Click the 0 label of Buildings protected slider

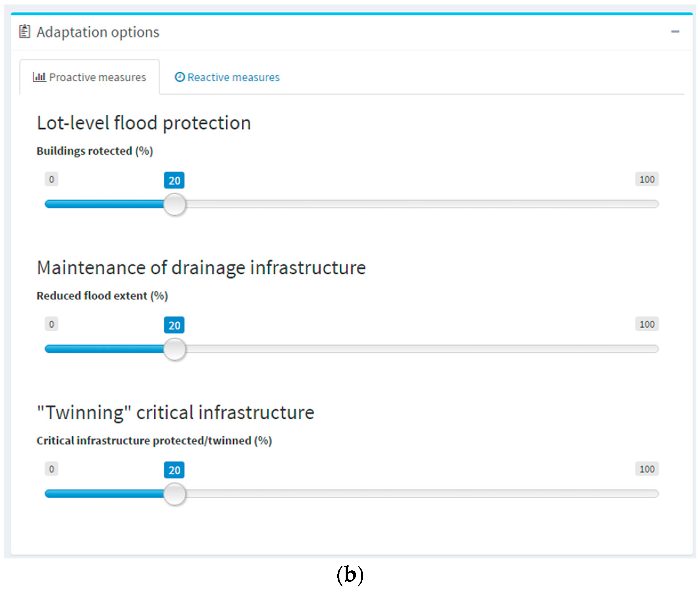51,179
